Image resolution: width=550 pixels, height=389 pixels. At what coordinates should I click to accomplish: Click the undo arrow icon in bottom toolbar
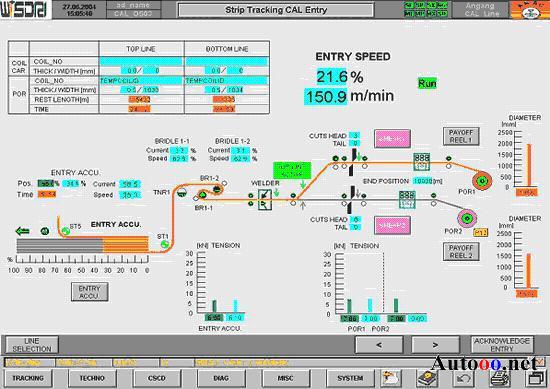tap(464, 378)
